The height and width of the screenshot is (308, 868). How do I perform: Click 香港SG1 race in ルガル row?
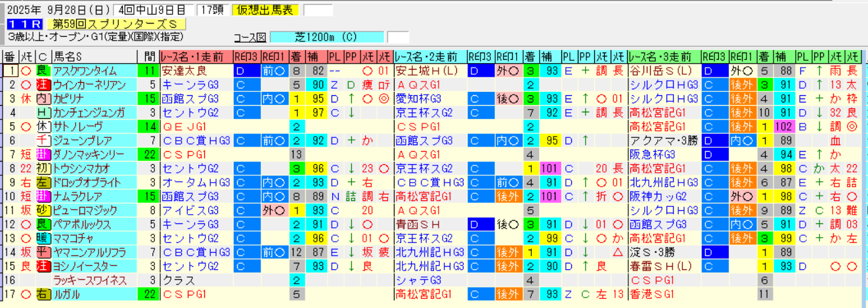652,294
